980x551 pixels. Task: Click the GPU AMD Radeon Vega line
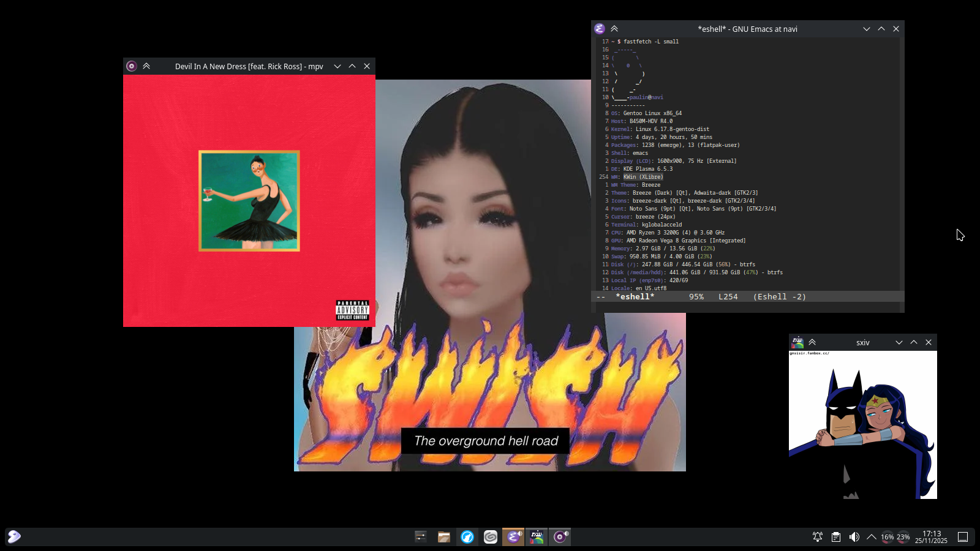click(x=678, y=241)
